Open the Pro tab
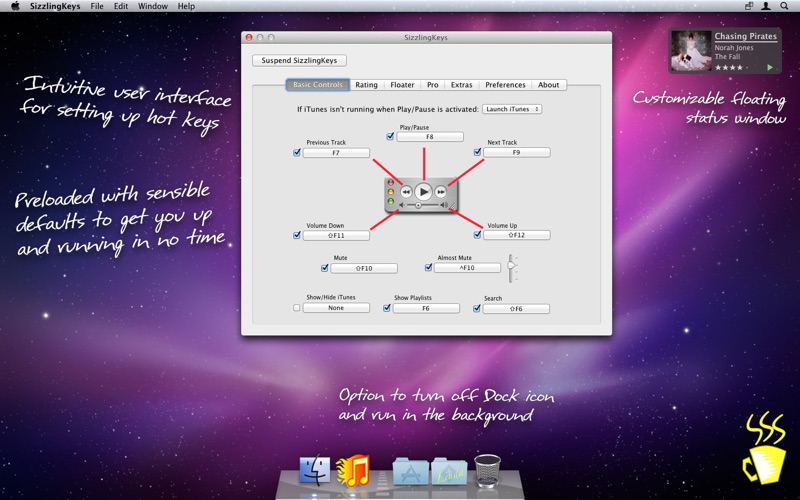 pos(433,85)
